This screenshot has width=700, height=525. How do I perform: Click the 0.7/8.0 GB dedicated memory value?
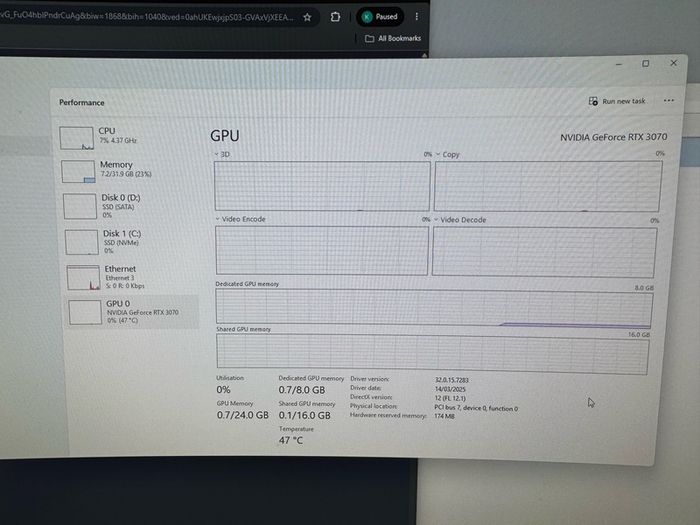[x=302, y=390]
